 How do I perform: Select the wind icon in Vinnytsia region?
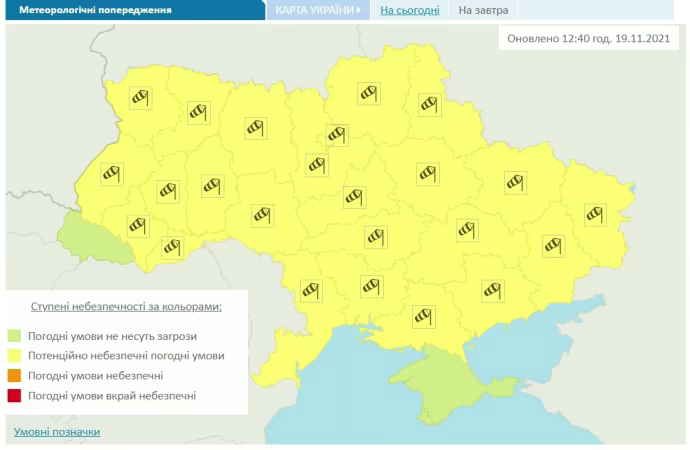(261, 214)
